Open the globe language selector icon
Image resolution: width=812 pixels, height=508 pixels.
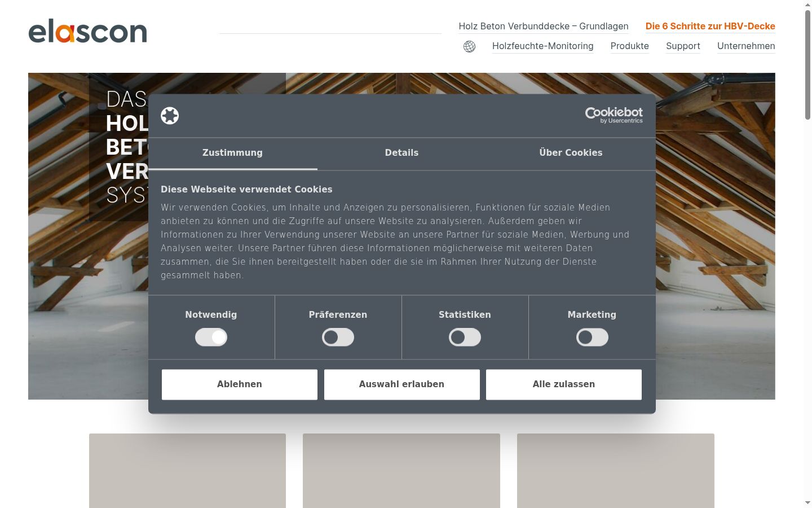tap(469, 46)
